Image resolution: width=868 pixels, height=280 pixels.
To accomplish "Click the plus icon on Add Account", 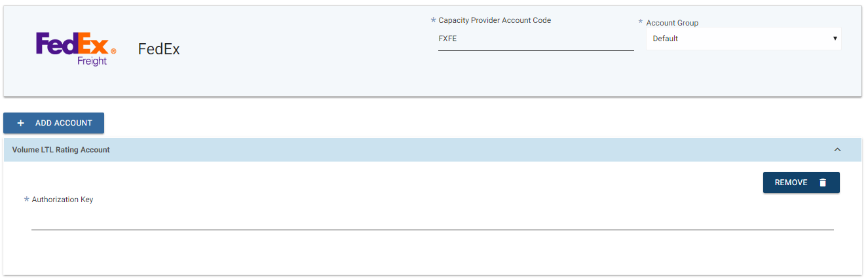I will pos(21,123).
